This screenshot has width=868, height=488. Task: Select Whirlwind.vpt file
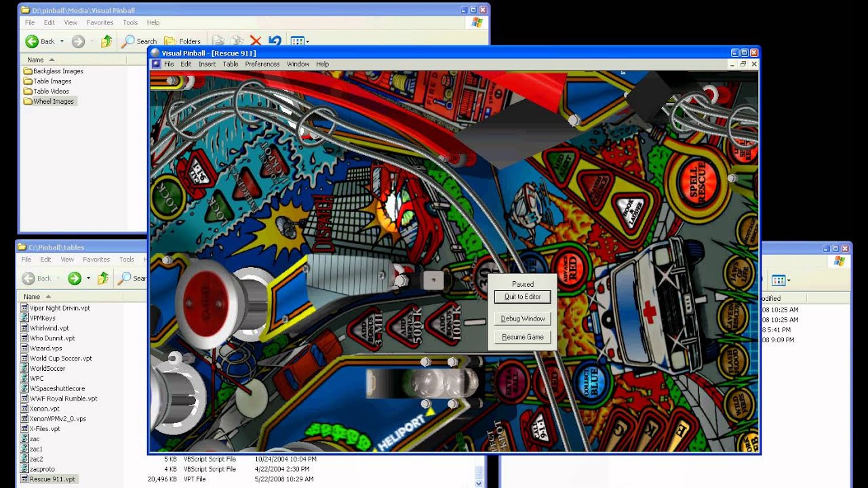(45, 328)
